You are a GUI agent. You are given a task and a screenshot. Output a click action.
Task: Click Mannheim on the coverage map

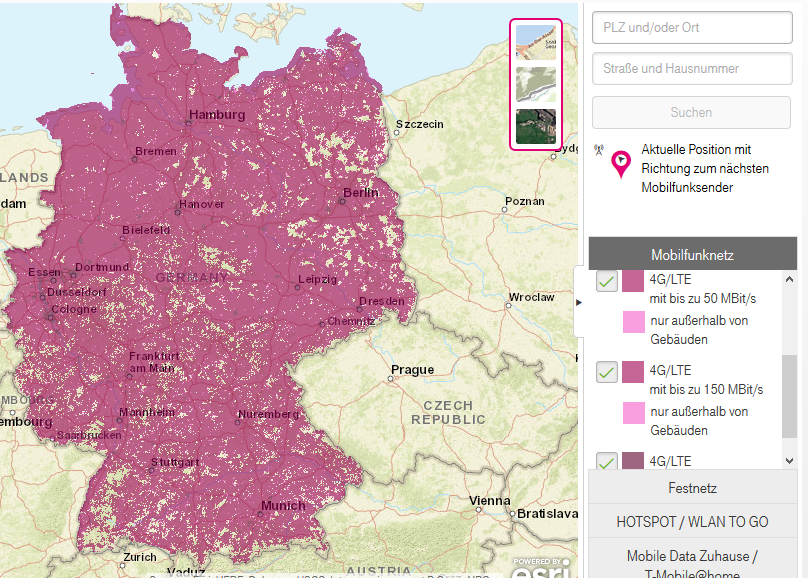[147, 412]
